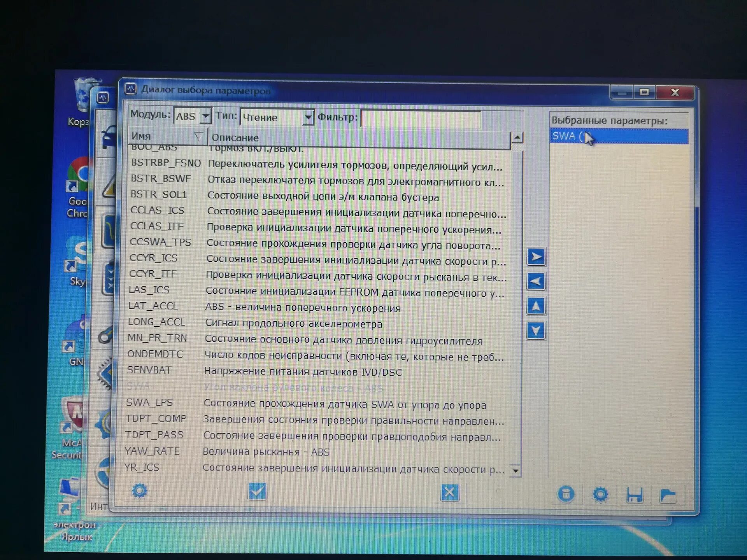Viewport: 747px width, 560px height.
Task: Select CCYR_ITF parameter row
Action: click(317, 276)
